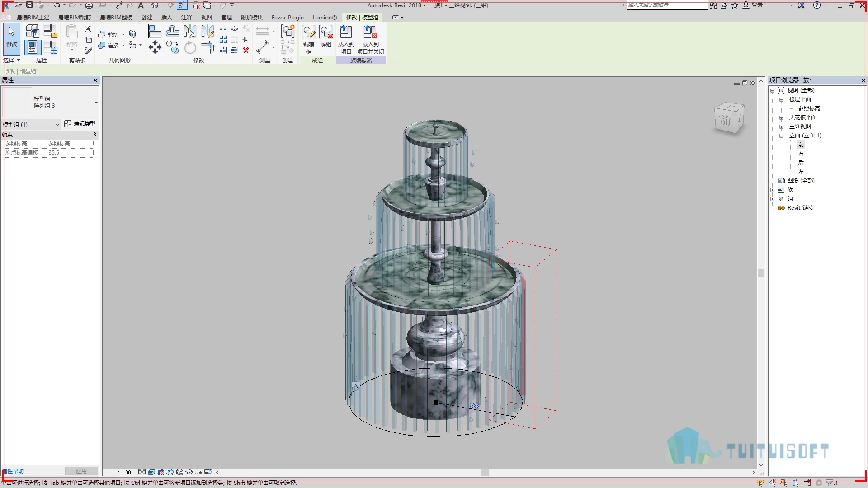Select the Array tool icon

[x=223, y=39]
